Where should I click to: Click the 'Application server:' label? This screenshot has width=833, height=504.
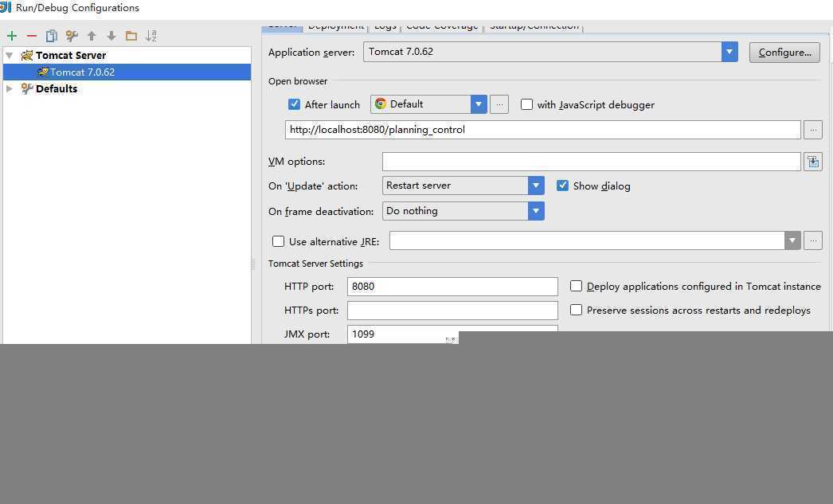point(311,52)
